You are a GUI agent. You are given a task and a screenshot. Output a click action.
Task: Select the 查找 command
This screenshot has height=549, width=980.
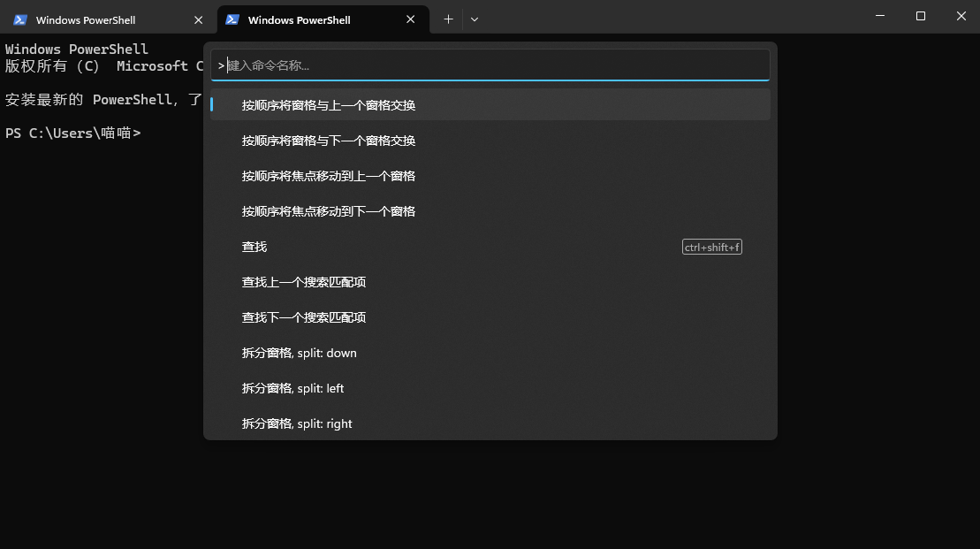click(x=254, y=247)
